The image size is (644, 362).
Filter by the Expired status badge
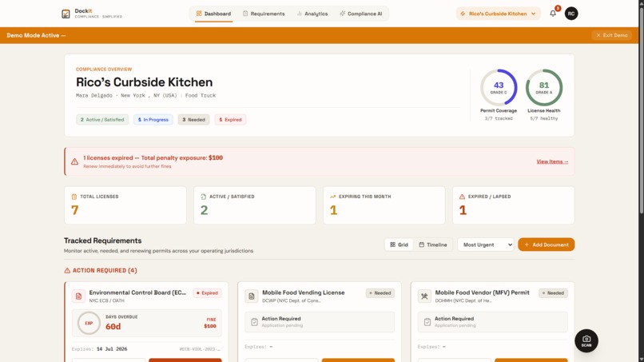click(230, 120)
